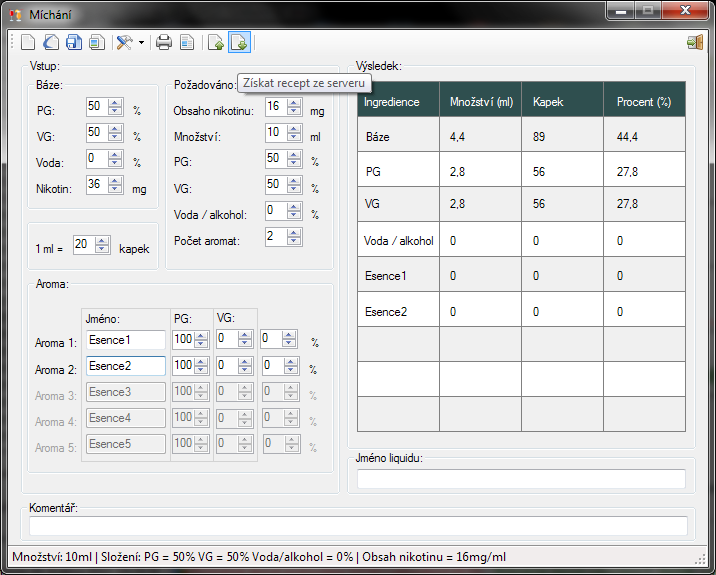This screenshot has width=716, height=575.
Task: Select the Esence2 cell in results
Action: tap(398, 310)
